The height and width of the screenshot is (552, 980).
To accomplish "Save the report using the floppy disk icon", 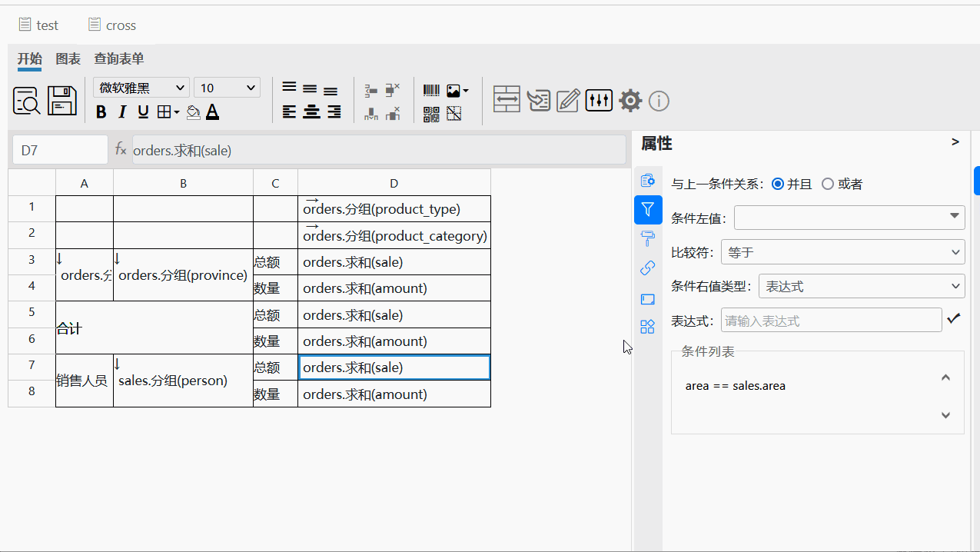I will point(62,101).
